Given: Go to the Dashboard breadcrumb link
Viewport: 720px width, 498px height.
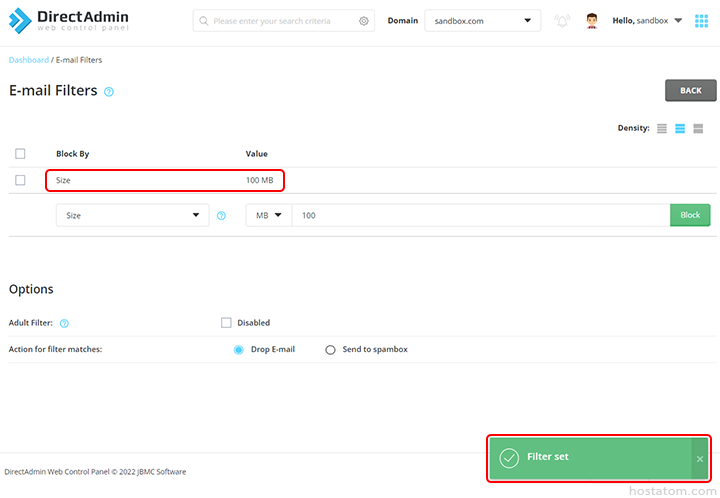Looking at the screenshot, I should coord(28,60).
